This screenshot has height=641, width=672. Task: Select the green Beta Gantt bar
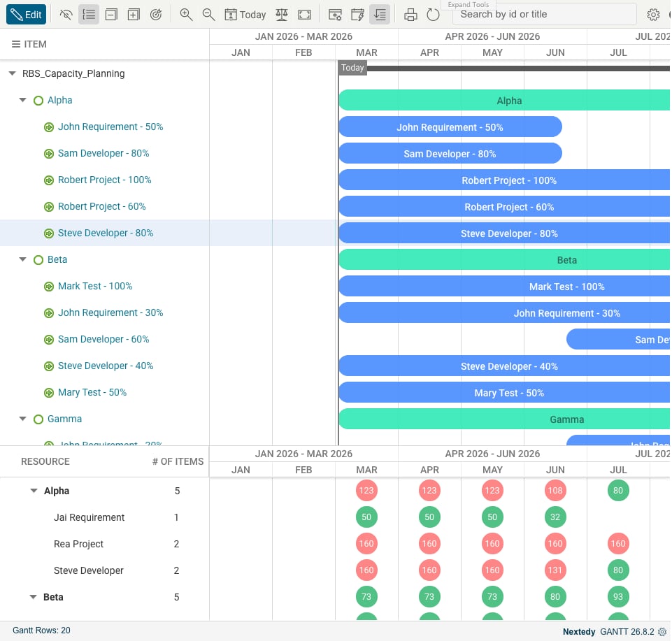pyautogui.click(x=504, y=259)
